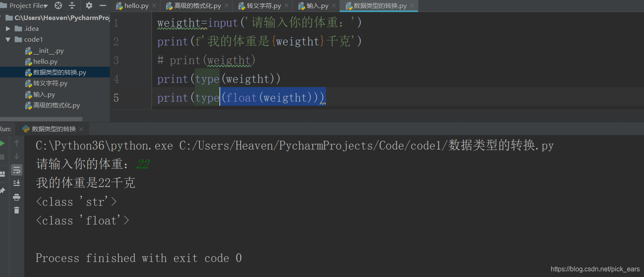Select the .idea folder
The image size is (644, 277).
point(31,29)
